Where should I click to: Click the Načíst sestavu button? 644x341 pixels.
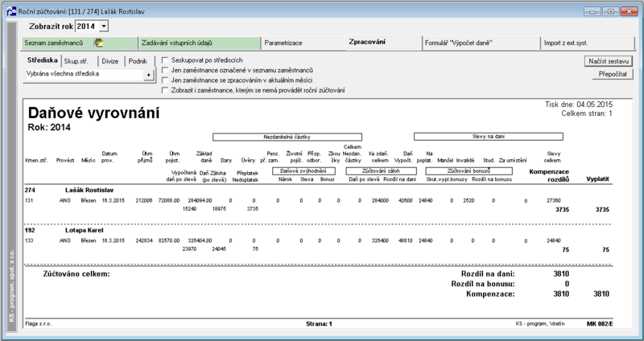click(x=609, y=61)
